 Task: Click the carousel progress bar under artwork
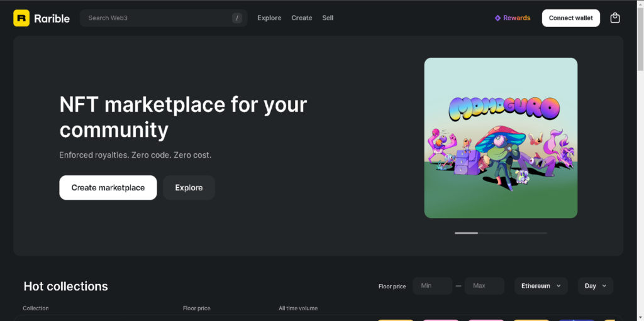click(501, 233)
